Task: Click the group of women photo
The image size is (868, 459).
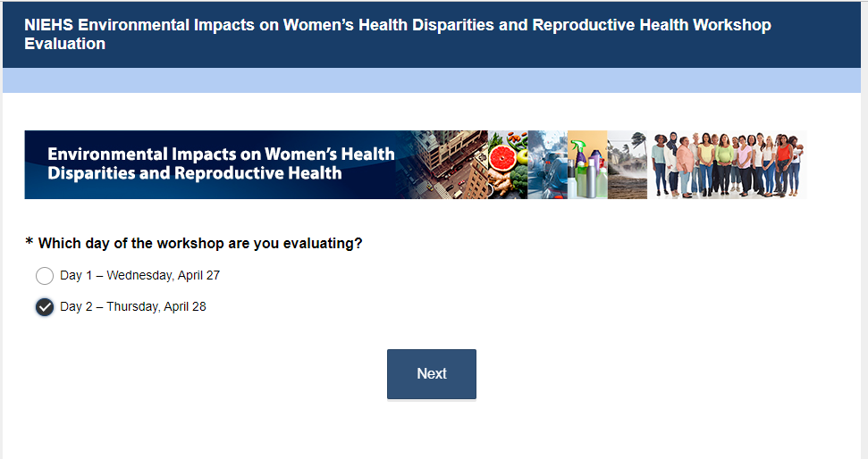Action: pos(727,165)
